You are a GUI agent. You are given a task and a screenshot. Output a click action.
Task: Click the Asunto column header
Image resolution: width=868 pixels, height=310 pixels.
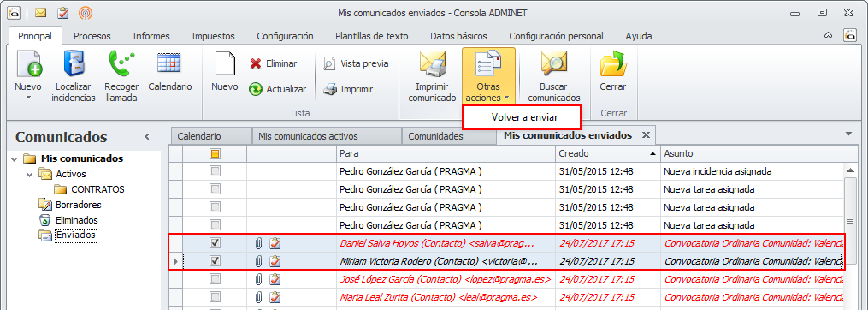(753, 153)
